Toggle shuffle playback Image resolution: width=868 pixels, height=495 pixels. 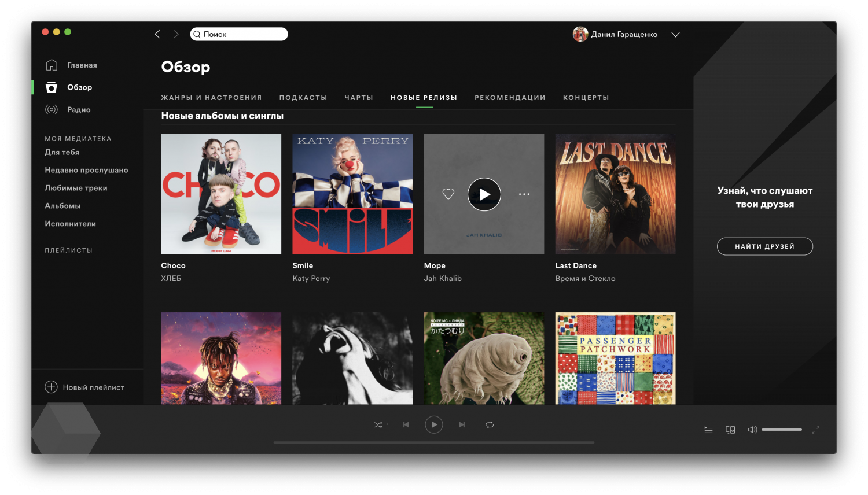tap(378, 424)
